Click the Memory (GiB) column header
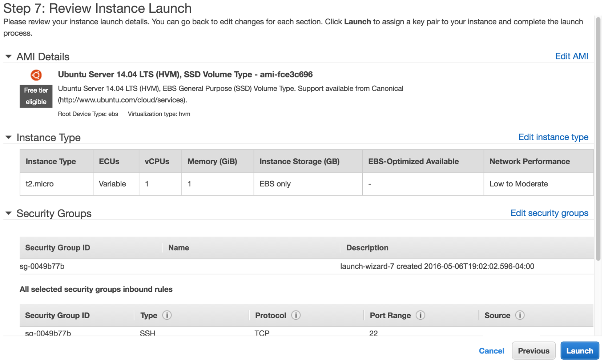604x364 pixels. (x=218, y=161)
